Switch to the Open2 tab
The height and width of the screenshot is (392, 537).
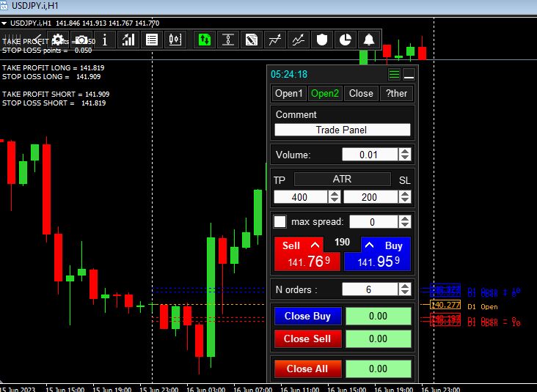coord(325,93)
